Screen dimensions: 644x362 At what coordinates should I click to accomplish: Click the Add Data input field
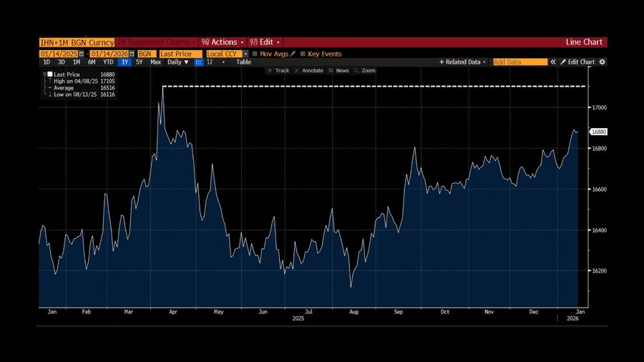[x=519, y=62]
